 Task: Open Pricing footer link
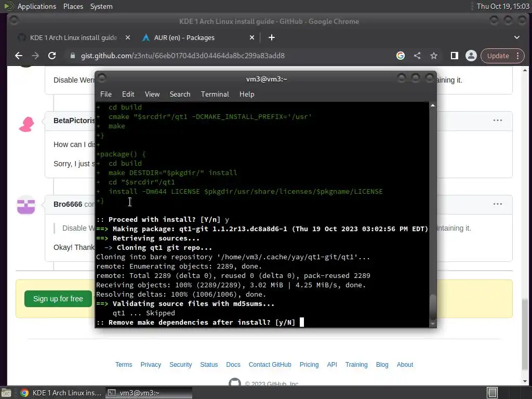[309, 365]
